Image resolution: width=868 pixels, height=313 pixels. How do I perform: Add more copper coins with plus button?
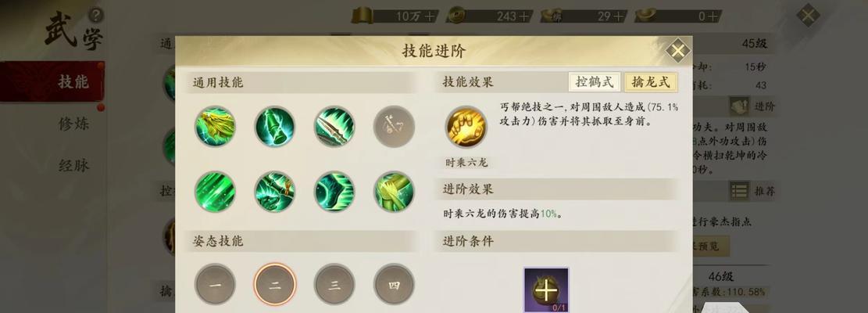(x=523, y=16)
